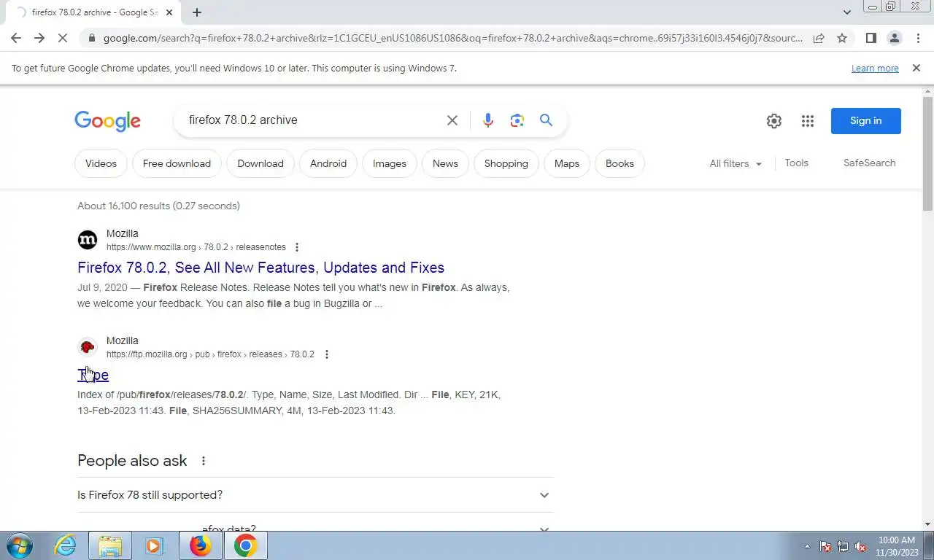Open People also ask options menu
This screenshot has height=560, width=934.
pyautogui.click(x=204, y=461)
